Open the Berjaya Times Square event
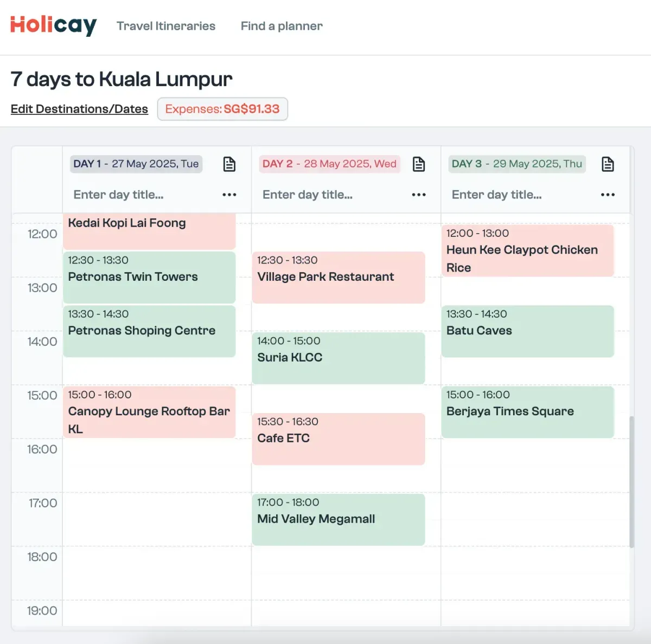The width and height of the screenshot is (651, 644). pyautogui.click(x=527, y=412)
